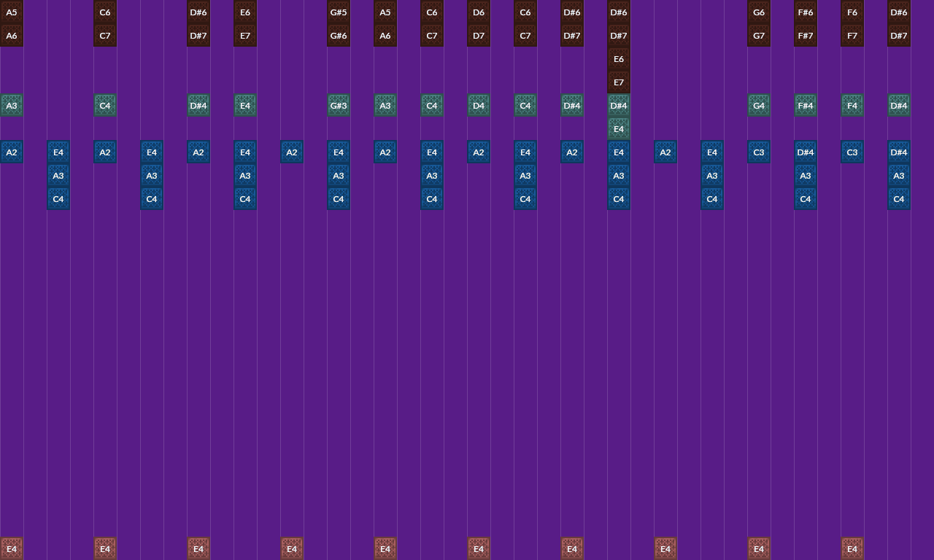Select the brown F#7 note block
The width and height of the screenshot is (934, 560).
pos(806,35)
